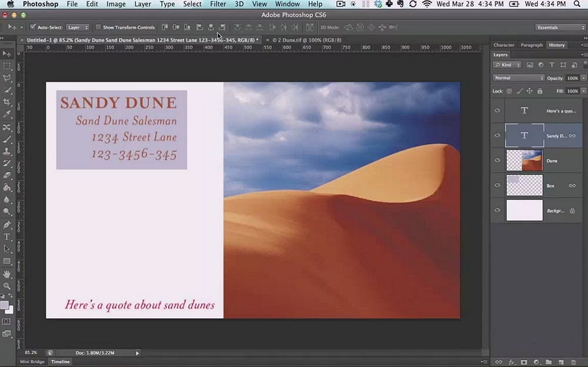Image resolution: width=588 pixels, height=367 pixels.
Task: Expand the status bar info arrow
Action: 137,353
